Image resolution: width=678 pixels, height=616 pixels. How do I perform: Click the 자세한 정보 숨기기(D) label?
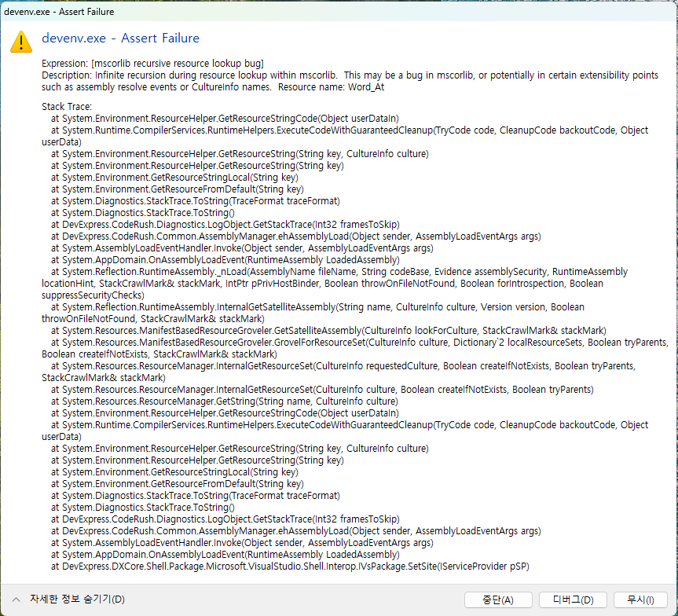pyautogui.click(x=77, y=599)
